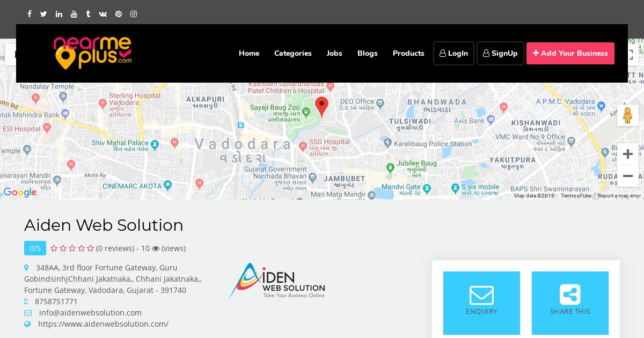Click the address text starting 348AA
This screenshot has height=338, width=644.
[x=114, y=278]
